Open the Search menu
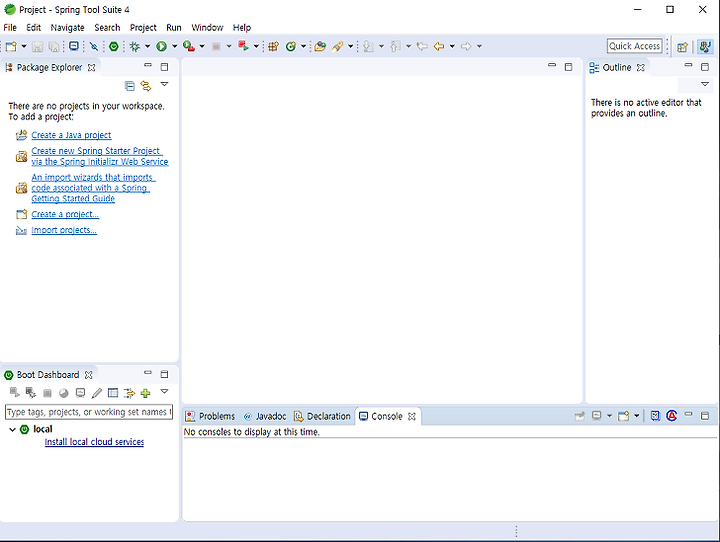The height and width of the screenshot is (542, 720). tap(107, 28)
